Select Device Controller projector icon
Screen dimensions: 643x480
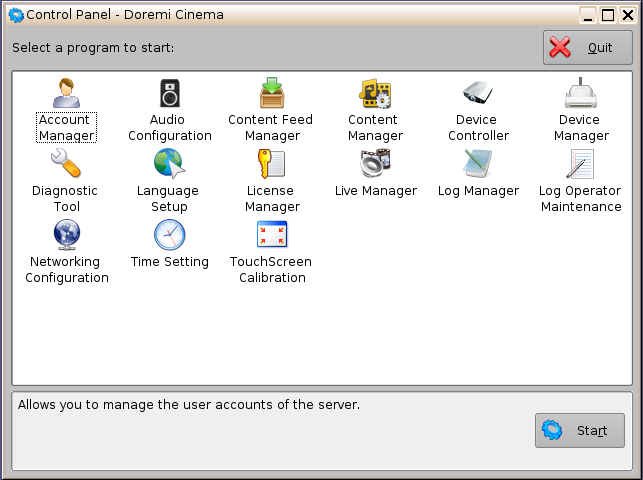[478, 93]
